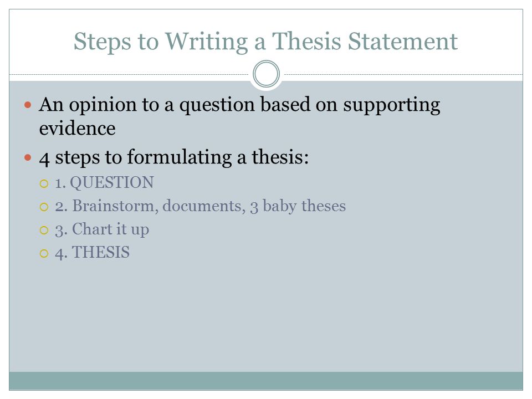
Task: Select the line '4. THESIS'
Action: [93, 253]
